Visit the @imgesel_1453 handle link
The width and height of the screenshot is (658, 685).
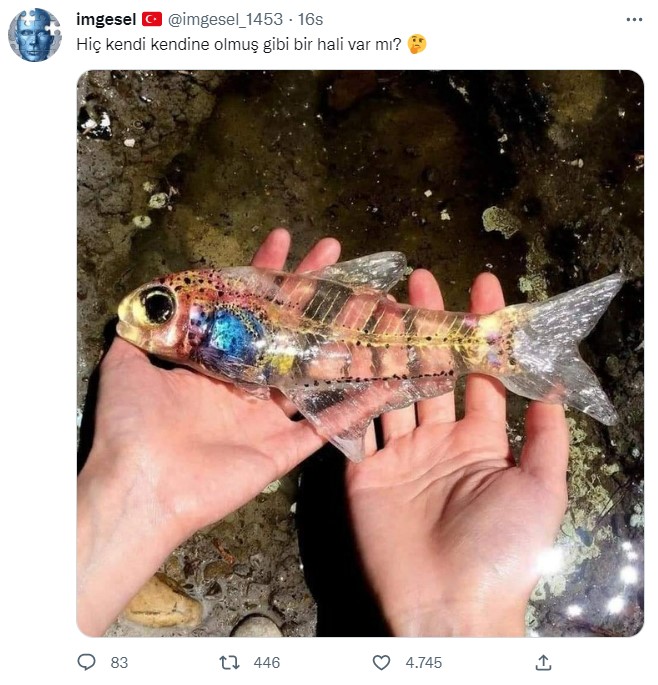point(225,20)
